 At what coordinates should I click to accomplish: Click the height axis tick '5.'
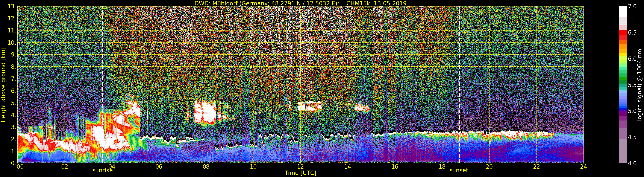pos(13,103)
